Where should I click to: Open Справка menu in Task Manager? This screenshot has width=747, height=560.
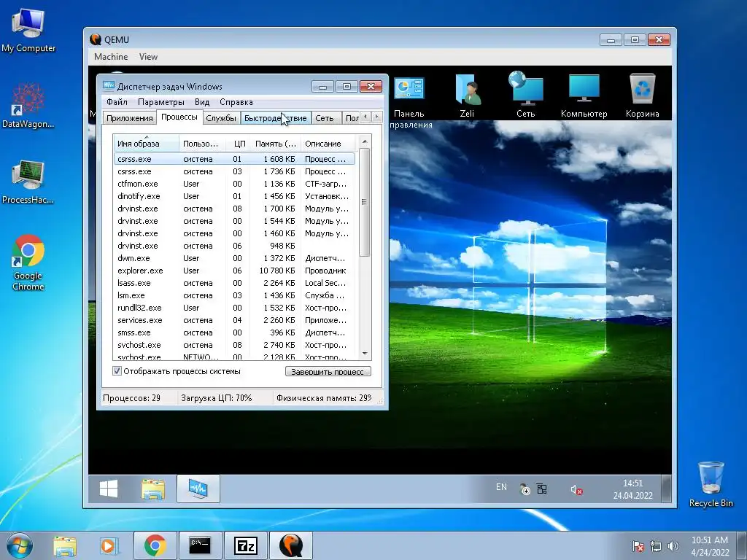click(236, 102)
